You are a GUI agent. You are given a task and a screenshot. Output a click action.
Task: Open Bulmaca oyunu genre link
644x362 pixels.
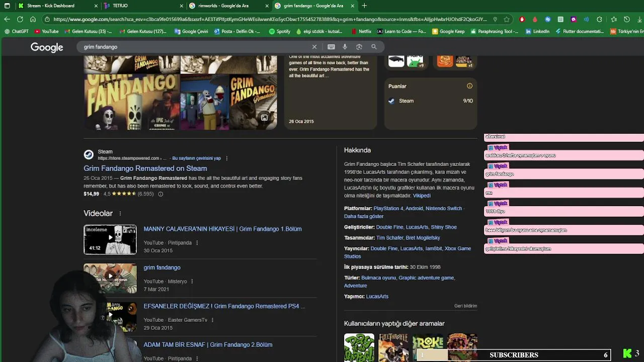click(x=378, y=278)
